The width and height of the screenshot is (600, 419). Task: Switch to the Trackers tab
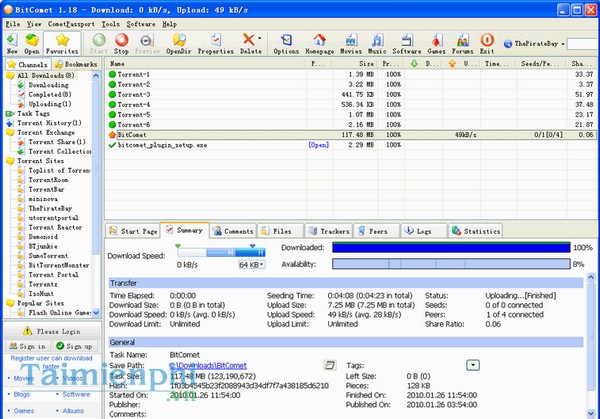coord(329,231)
